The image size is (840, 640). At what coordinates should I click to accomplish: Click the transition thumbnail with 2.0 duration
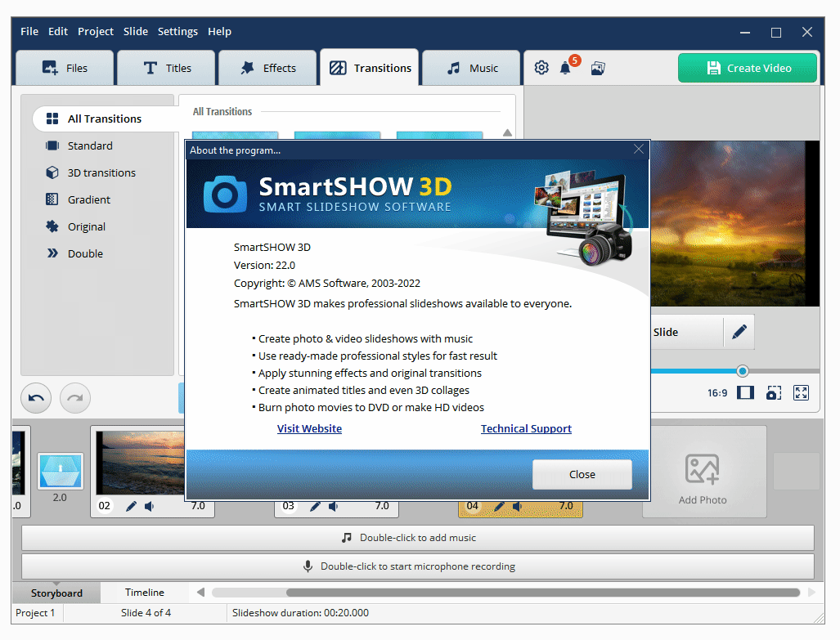[61, 471]
